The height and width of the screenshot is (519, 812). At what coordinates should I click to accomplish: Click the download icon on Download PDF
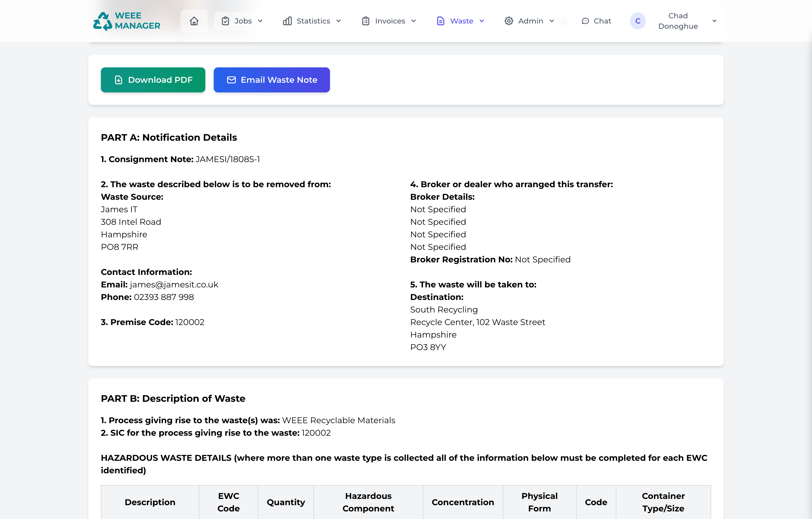point(118,80)
